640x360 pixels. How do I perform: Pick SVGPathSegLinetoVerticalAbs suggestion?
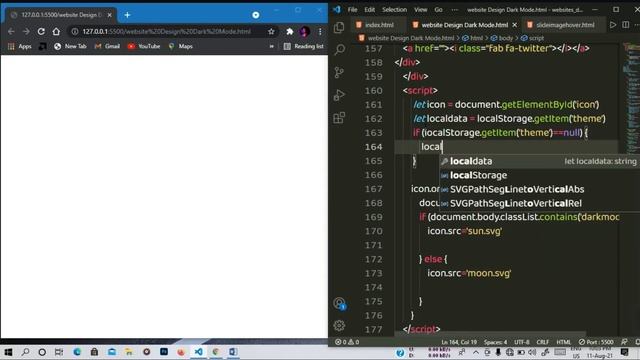[540, 189]
